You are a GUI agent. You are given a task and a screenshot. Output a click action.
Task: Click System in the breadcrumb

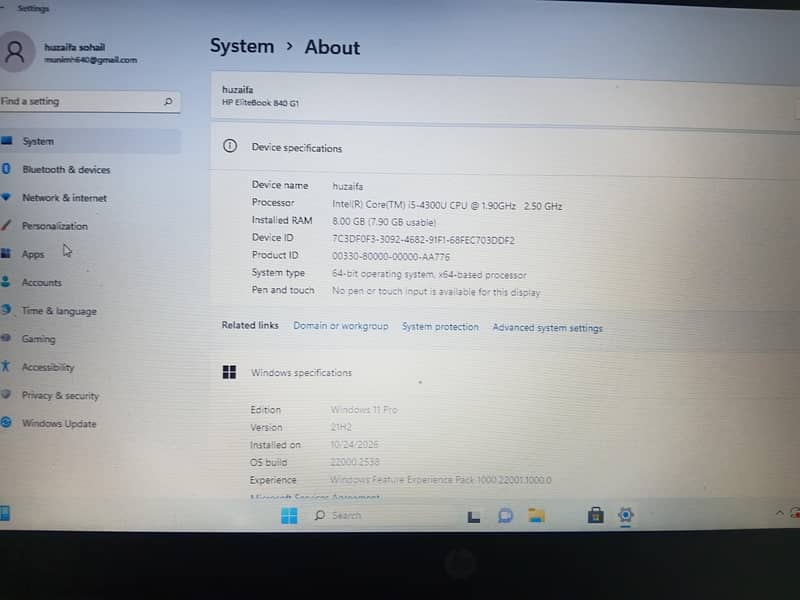pyautogui.click(x=242, y=46)
